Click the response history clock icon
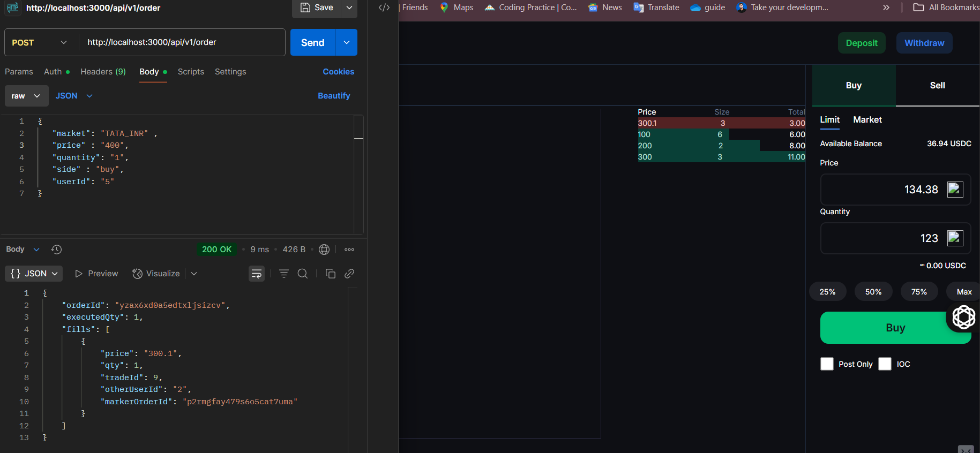This screenshot has height=453, width=980. click(56, 250)
